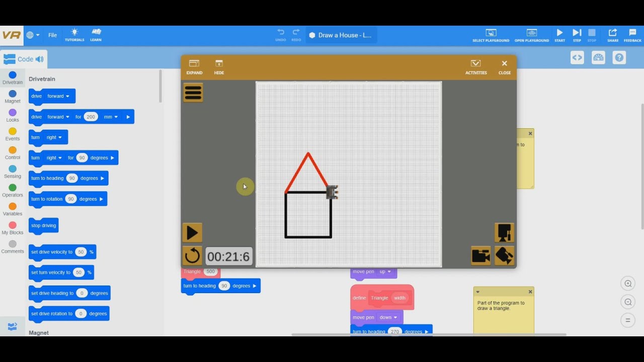
Task: Select the Variables block category
Action: (x=13, y=210)
